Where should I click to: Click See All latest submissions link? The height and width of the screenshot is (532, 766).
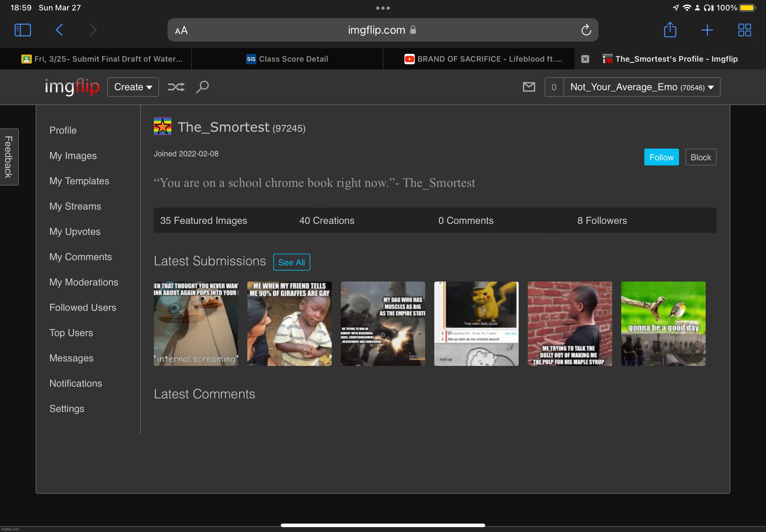point(291,262)
